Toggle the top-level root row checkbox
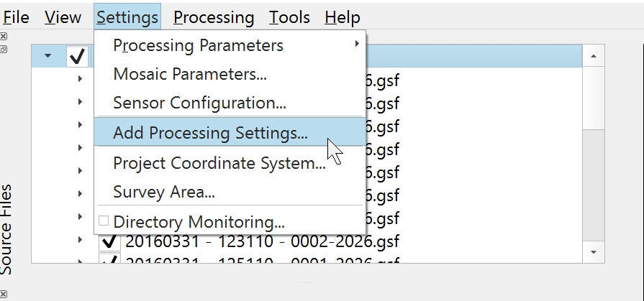Viewport: 644px width, 301px height. 77,56
